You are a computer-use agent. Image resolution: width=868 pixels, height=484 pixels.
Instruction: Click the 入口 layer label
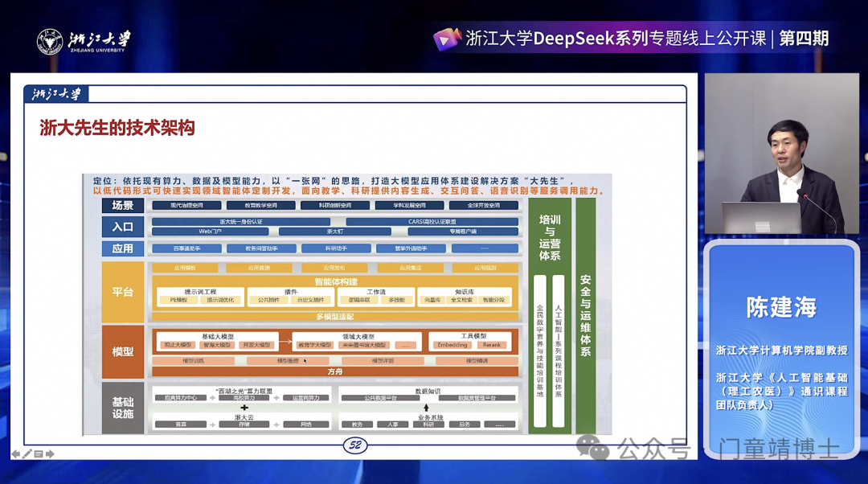coord(123,227)
